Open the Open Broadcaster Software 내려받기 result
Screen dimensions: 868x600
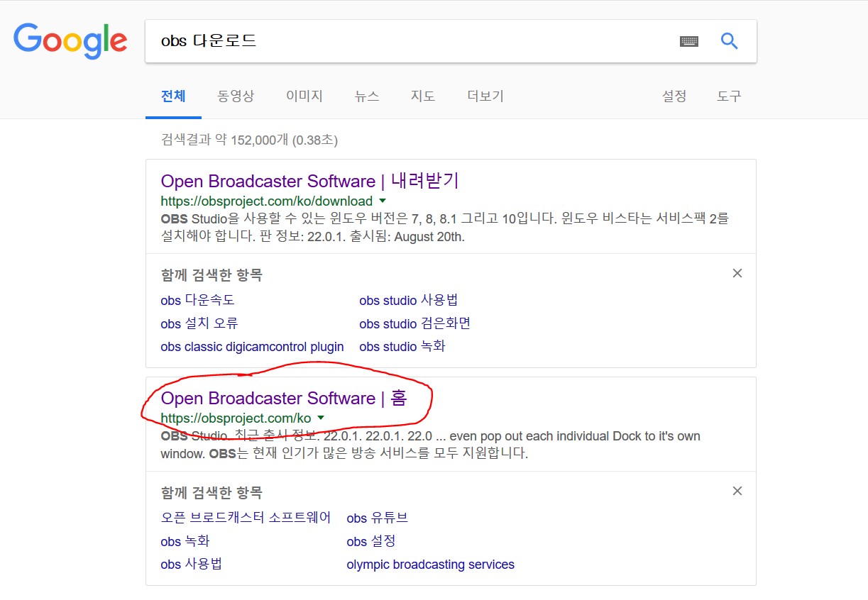pos(309,182)
